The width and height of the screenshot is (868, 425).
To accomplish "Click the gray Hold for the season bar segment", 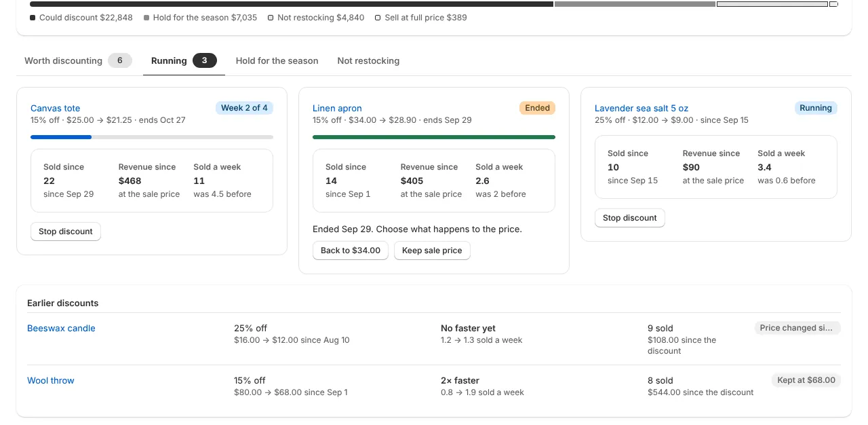I will point(635,4).
